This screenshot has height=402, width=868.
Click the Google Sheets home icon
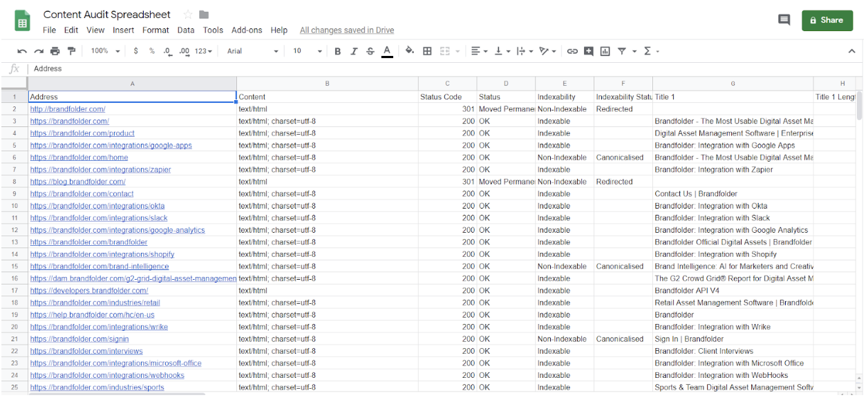pyautogui.click(x=23, y=21)
